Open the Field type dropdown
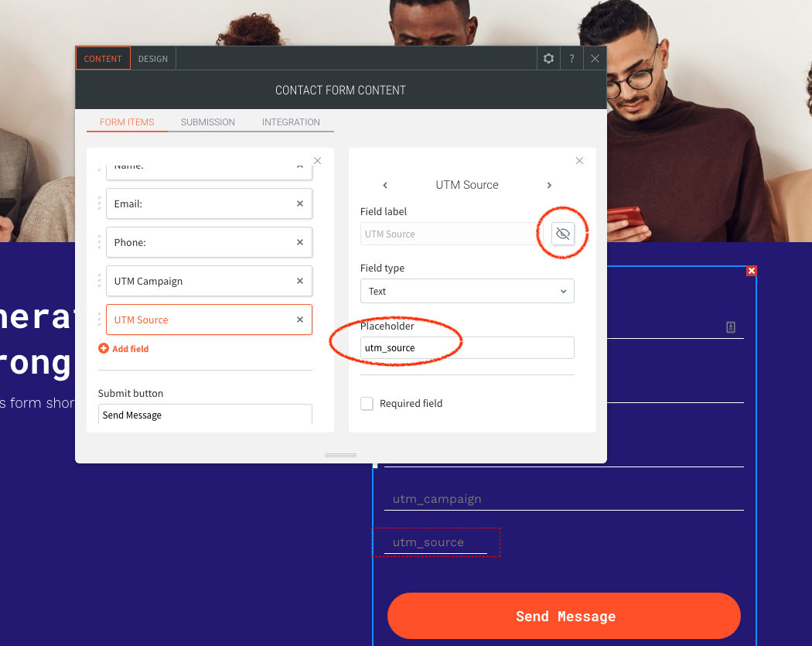812x646 pixels. coord(467,291)
